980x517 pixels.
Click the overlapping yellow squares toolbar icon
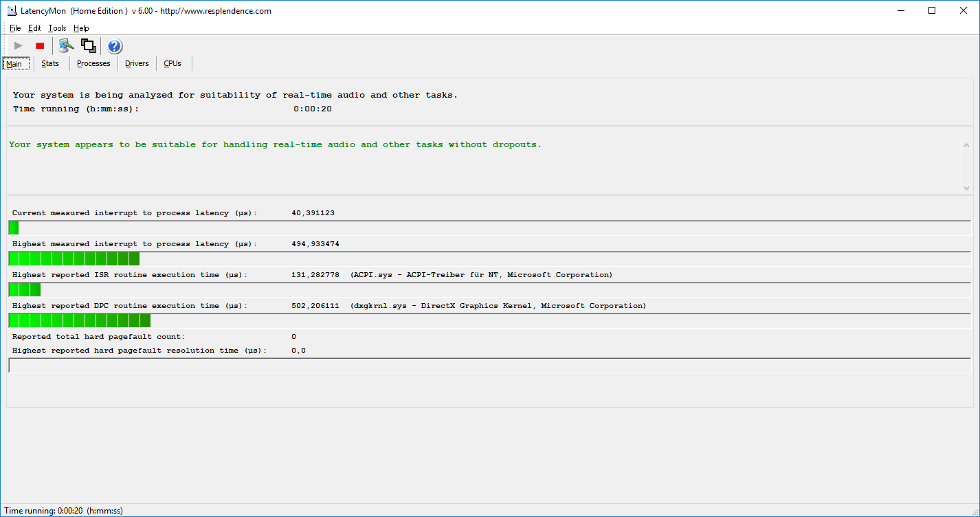[88, 46]
